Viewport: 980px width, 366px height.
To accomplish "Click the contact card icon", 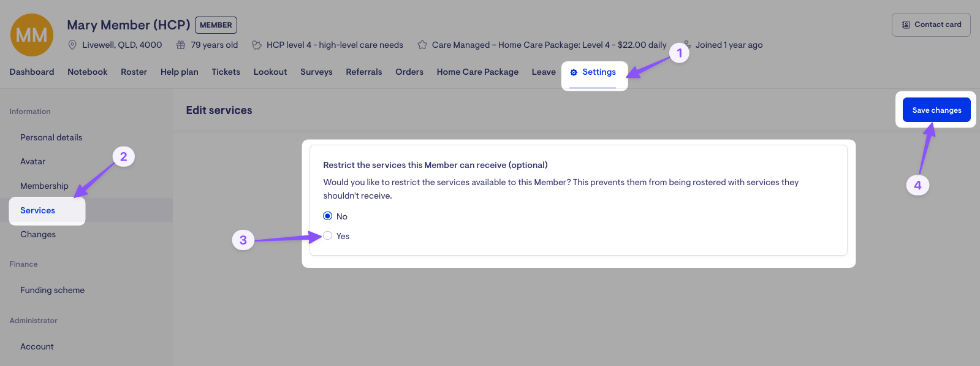I will pyautogui.click(x=906, y=25).
